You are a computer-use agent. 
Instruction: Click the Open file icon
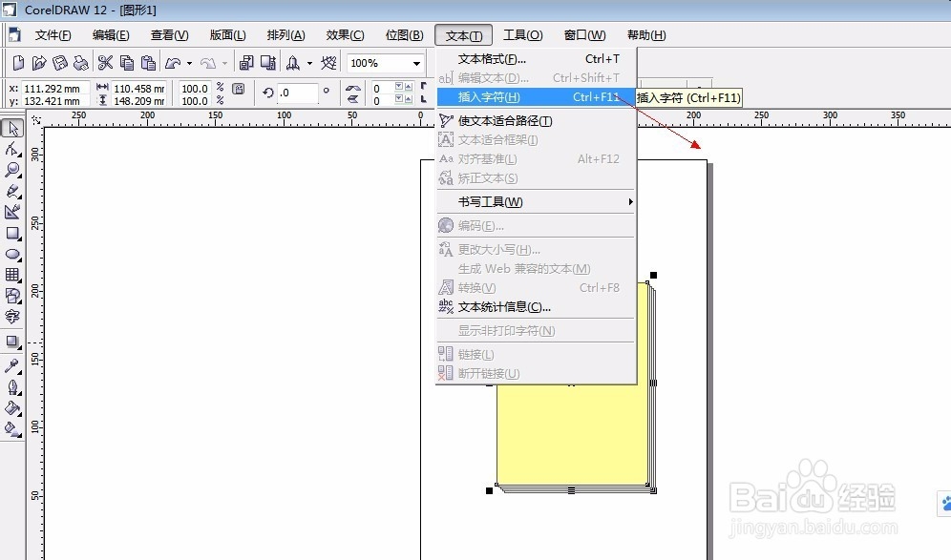(x=39, y=62)
